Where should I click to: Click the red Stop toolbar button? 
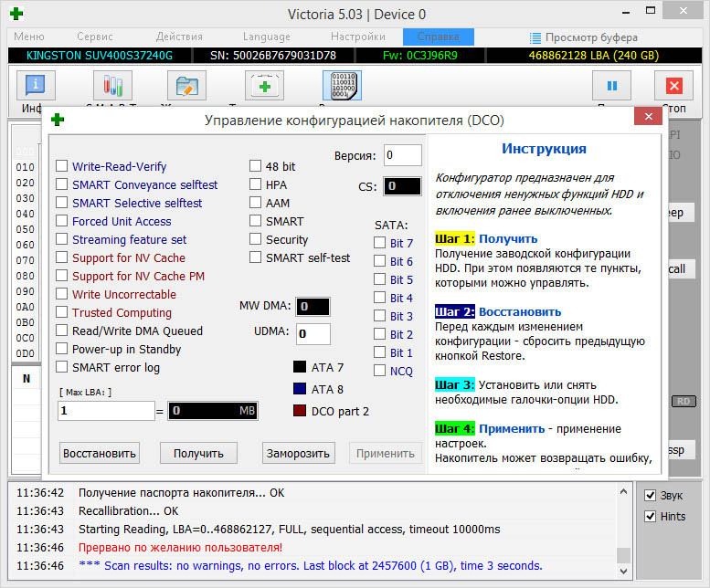pos(673,86)
